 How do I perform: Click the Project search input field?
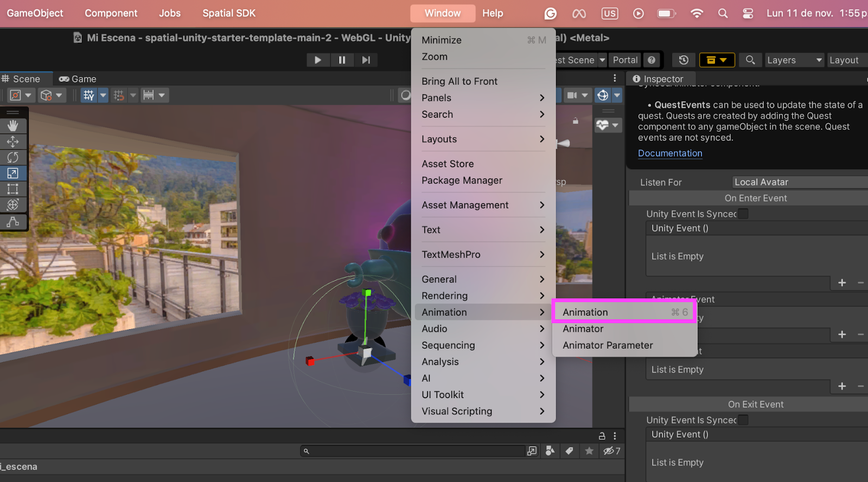pos(413,451)
